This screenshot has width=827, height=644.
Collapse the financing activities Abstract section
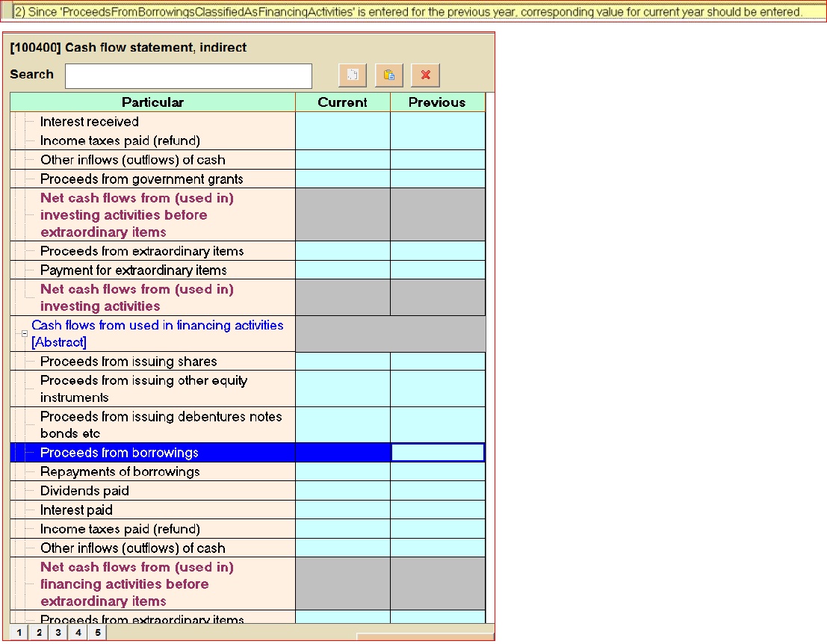pyautogui.click(x=25, y=334)
